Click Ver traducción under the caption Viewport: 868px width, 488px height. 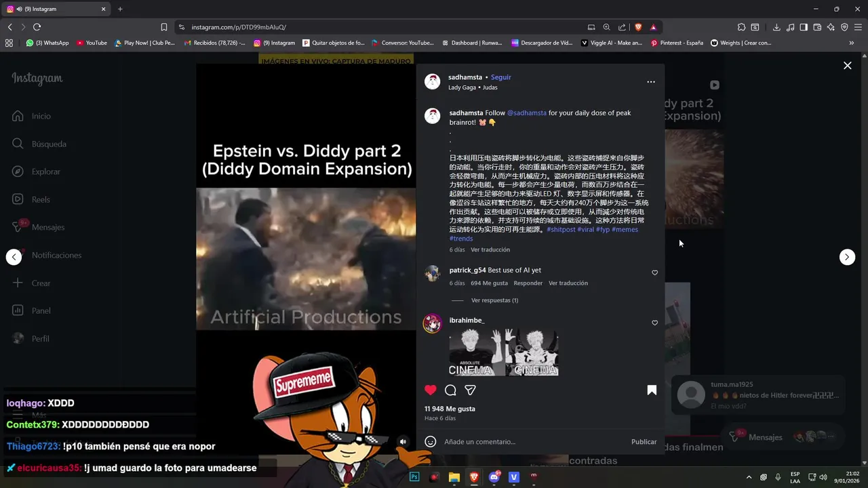click(x=490, y=249)
